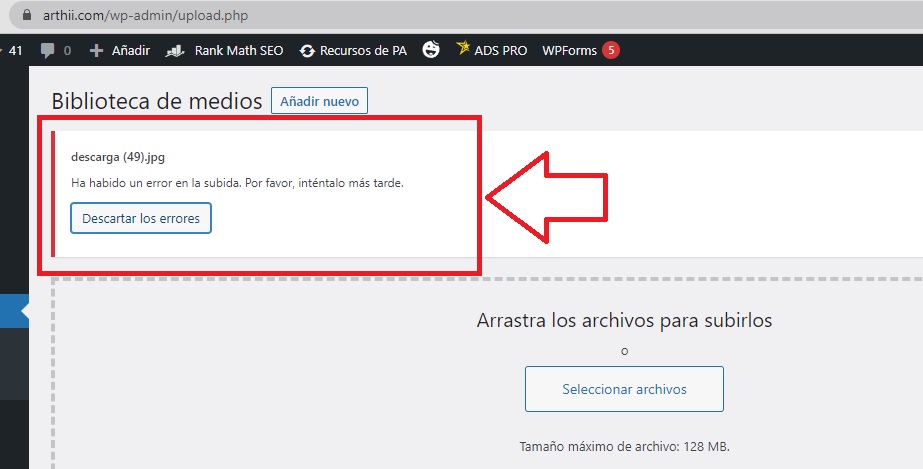This screenshot has height=469, width=923.
Task: Click the Tamaño máximo de archivo text
Action: 624,447
